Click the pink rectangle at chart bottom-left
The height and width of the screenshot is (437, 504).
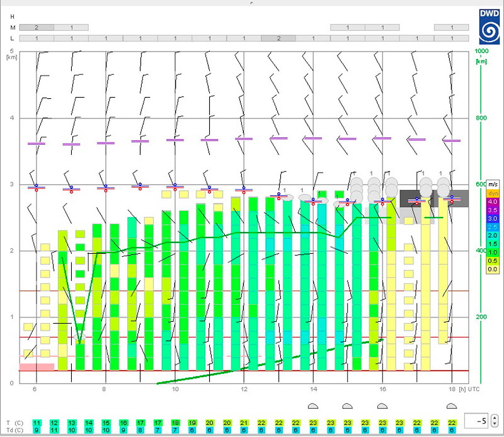[37, 367]
